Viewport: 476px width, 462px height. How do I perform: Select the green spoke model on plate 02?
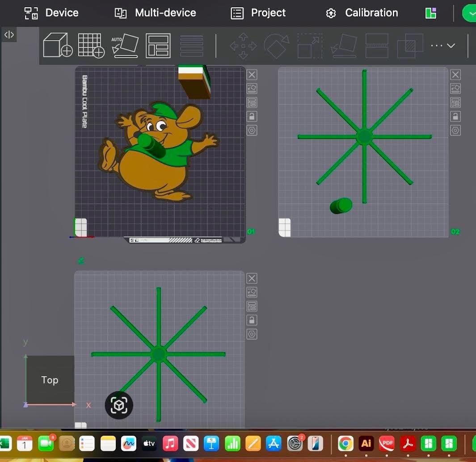click(365, 137)
